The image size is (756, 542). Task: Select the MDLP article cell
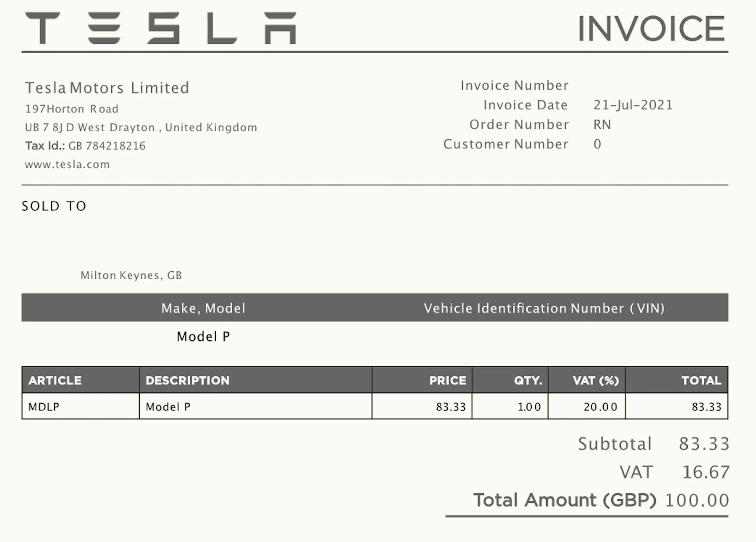coord(81,406)
